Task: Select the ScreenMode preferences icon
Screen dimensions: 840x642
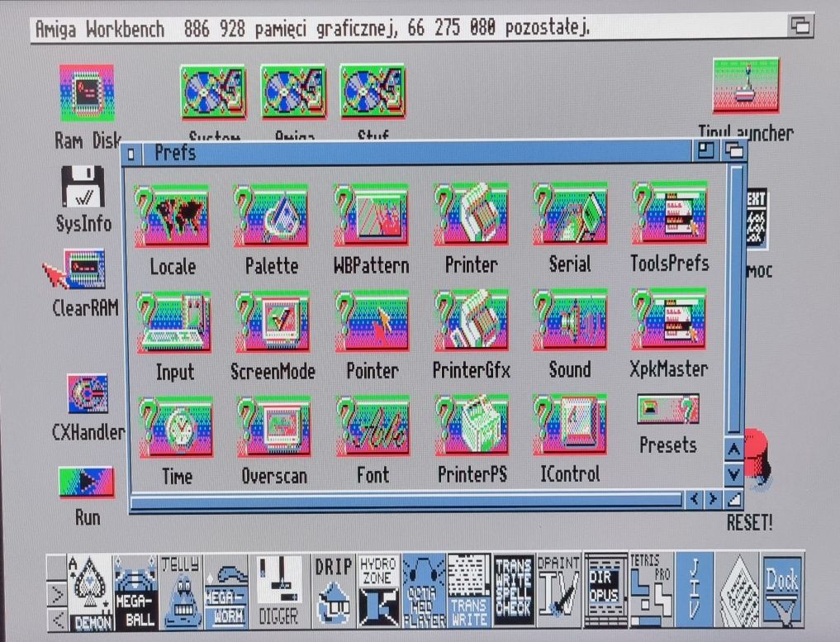Action: tap(273, 321)
